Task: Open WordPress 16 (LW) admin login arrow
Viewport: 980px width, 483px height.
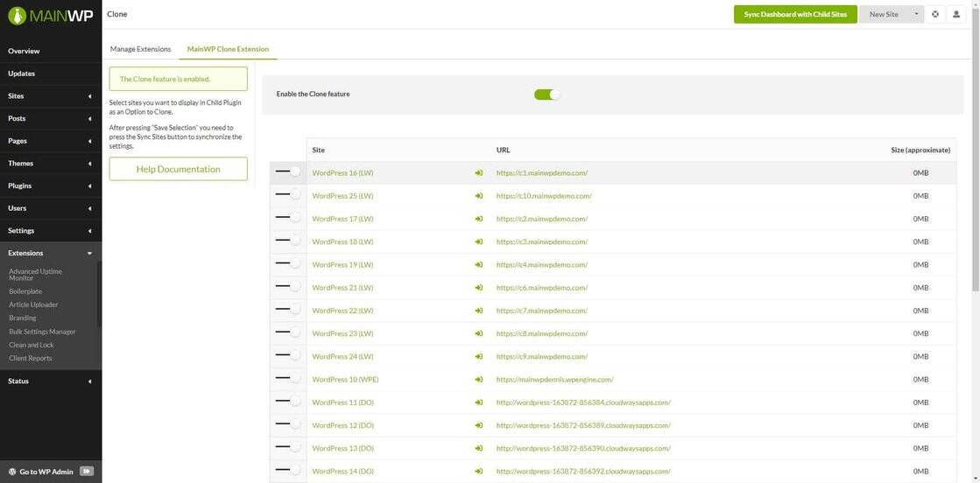Action: pyautogui.click(x=479, y=173)
